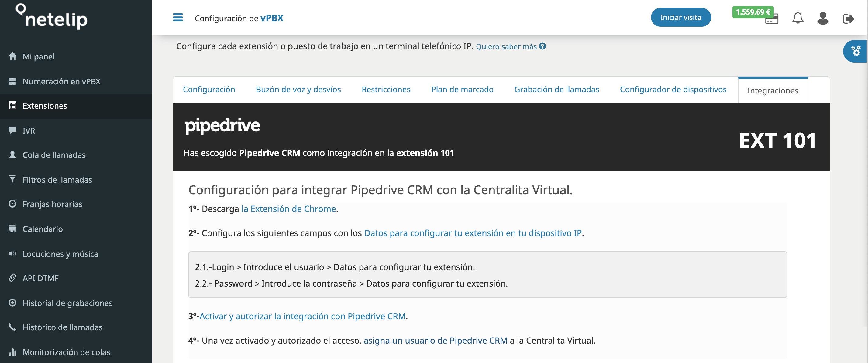Open la Extensión de Chrome link
868x363 pixels.
coord(288,209)
